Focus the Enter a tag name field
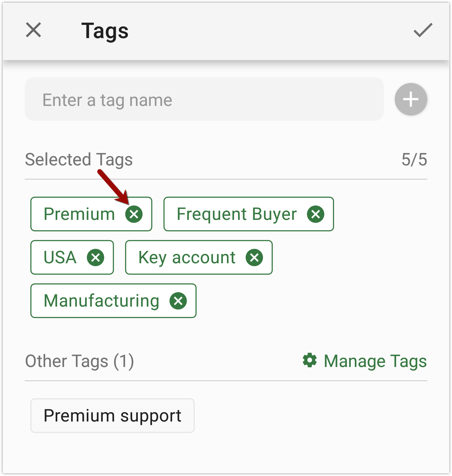The width and height of the screenshot is (452, 476). [x=204, y=99]
